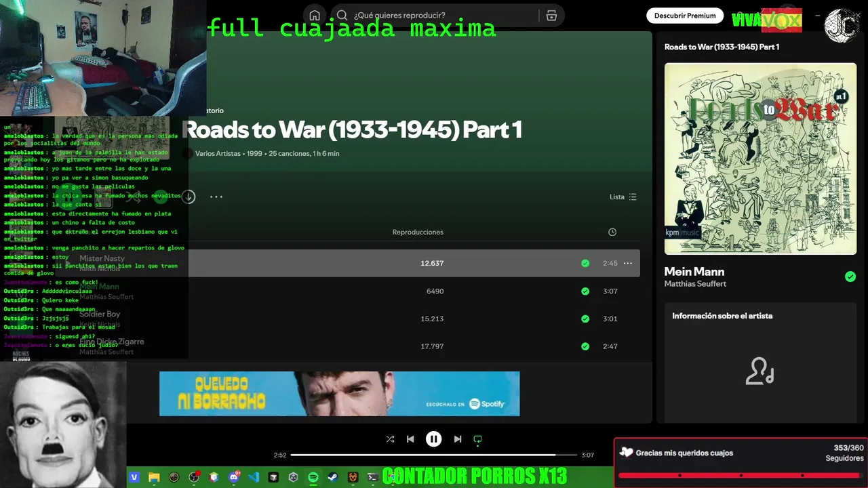Sort tracks by the clock duration icon
Screen dimensions: 868x488
pyautogui.click(x=612, y=232)
